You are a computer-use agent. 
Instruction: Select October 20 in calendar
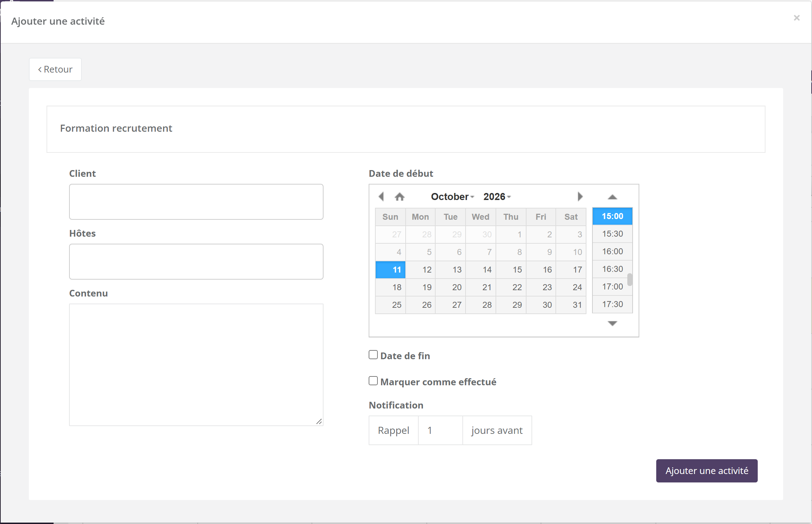(x=451, y=287)
